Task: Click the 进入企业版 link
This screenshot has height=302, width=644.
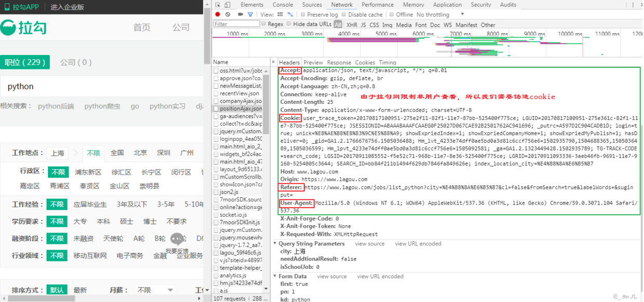Action: (68, 7)
